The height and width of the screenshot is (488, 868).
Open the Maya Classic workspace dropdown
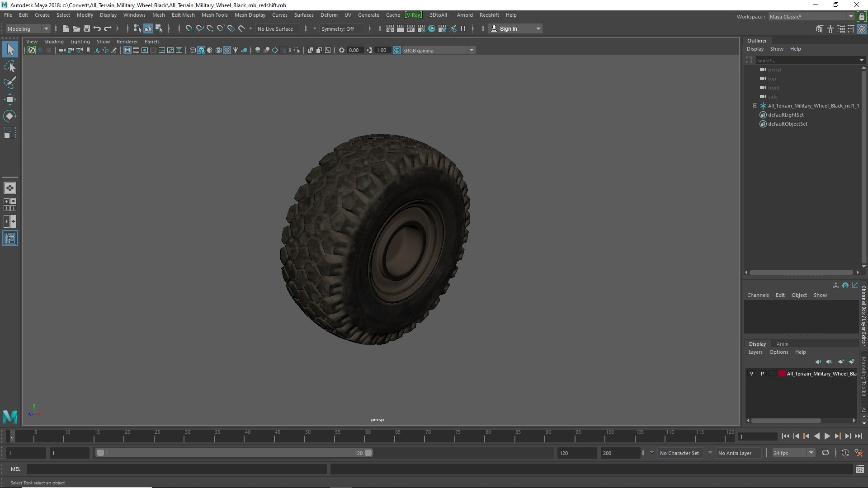[x=811, y=17]
